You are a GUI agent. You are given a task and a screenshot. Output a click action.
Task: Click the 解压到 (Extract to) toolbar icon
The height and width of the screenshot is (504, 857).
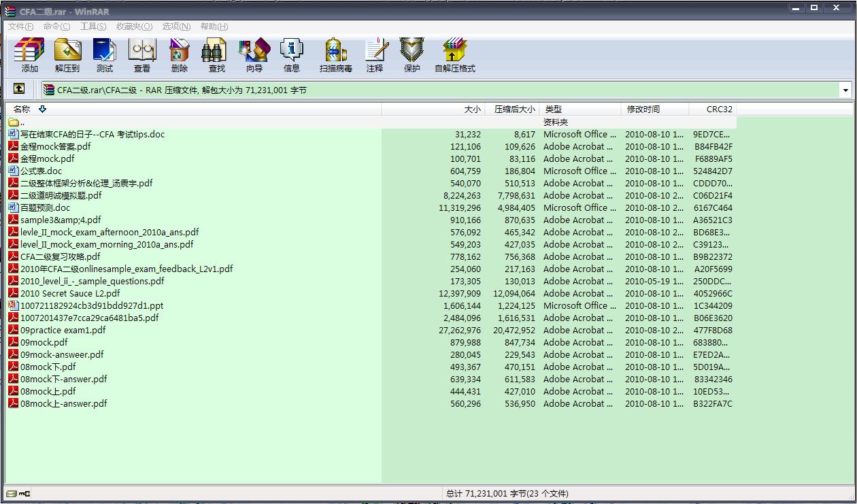[x=67, y=51]
